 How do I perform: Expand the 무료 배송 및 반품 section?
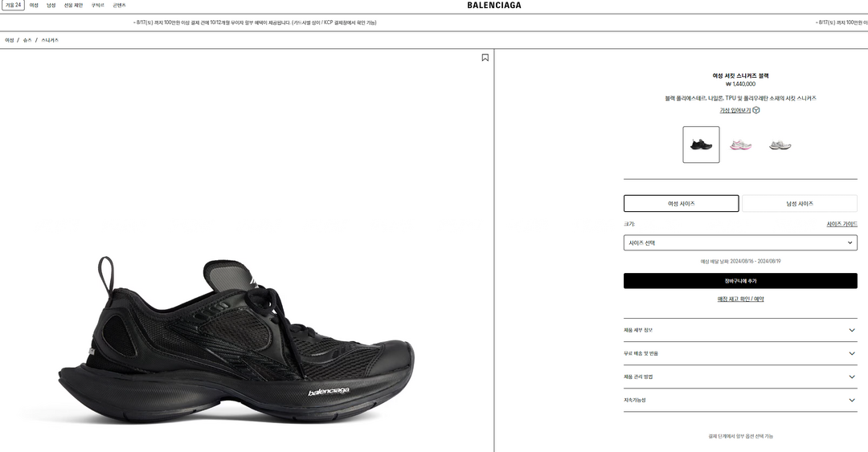point(740,353)
